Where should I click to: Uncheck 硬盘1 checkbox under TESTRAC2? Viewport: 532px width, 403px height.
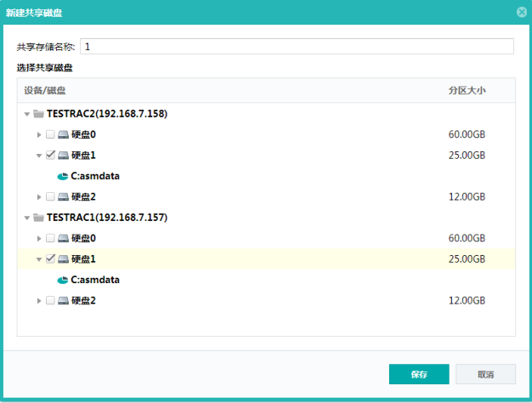(x=50, y=156)
